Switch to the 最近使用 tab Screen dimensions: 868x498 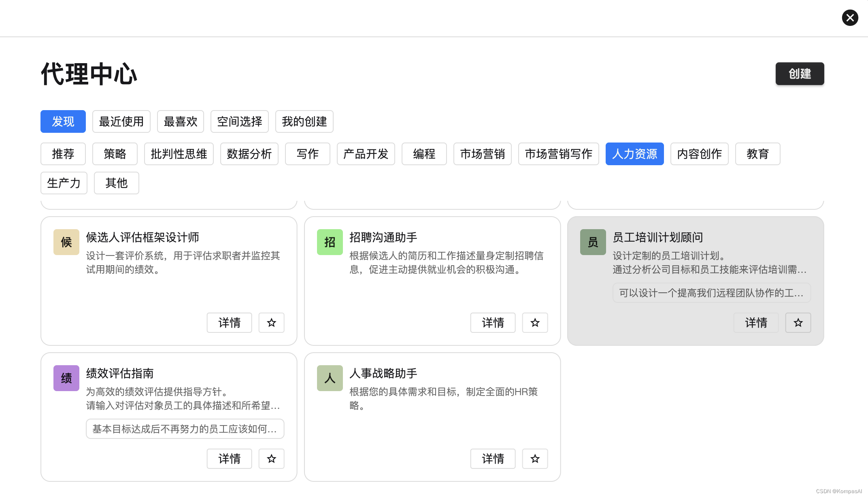[x=121, y=121]
